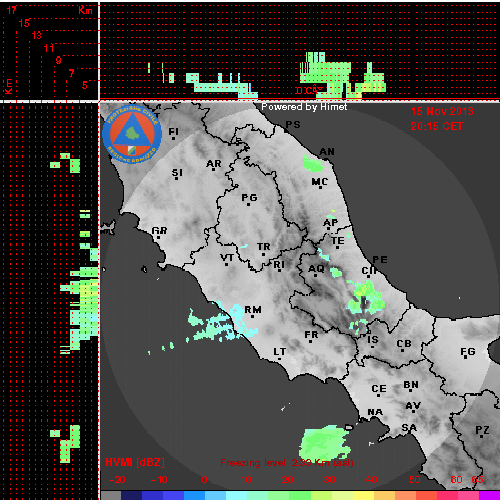Select the PG city label
500x500 pixels.
click(249, 198)
